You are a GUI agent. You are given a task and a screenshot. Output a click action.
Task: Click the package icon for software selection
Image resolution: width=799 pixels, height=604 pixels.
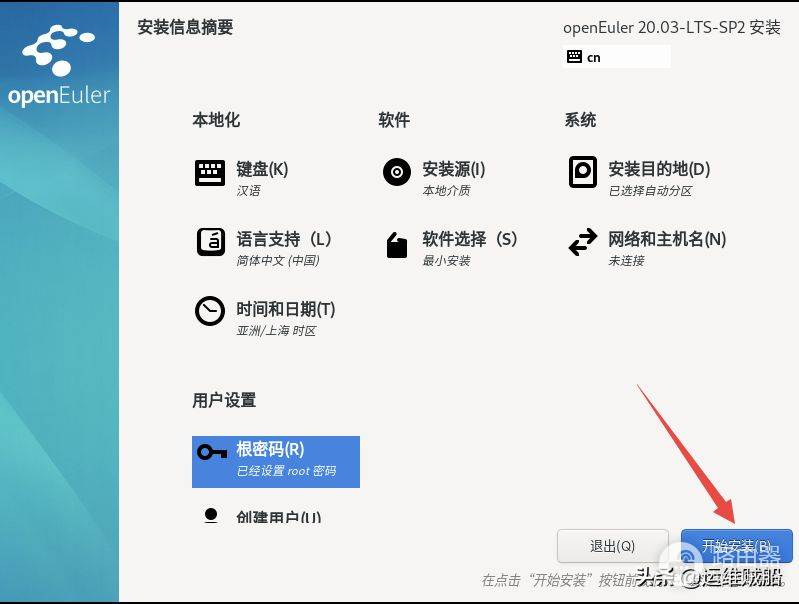coord(396,245)
